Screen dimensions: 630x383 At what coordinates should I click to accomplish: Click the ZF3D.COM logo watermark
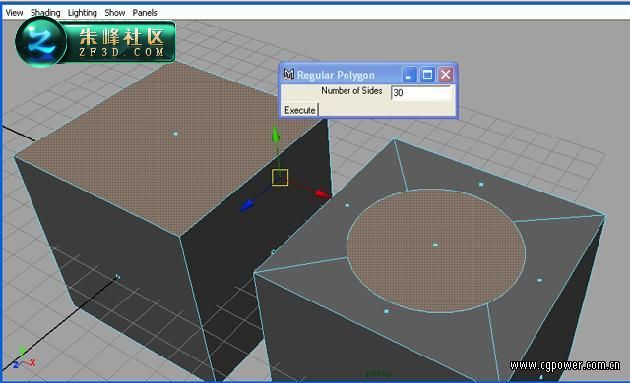pyautogui.click(x=96, y=42)
